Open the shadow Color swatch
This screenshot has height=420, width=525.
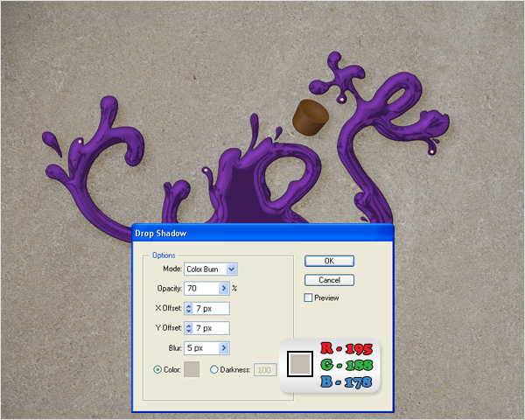coord(192,369)
